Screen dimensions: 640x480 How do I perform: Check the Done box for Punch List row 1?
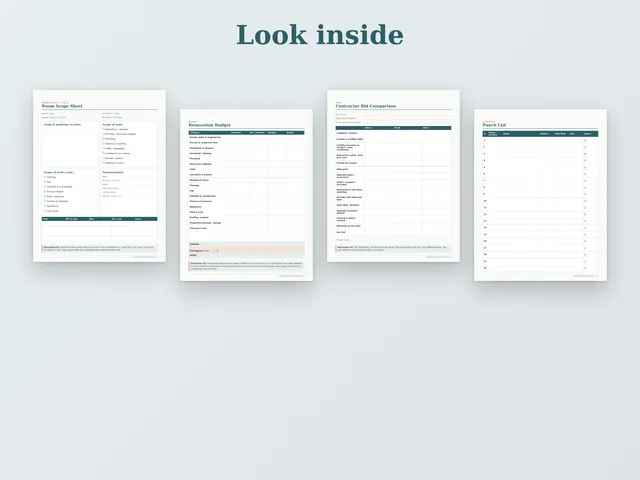coord(585,140)
